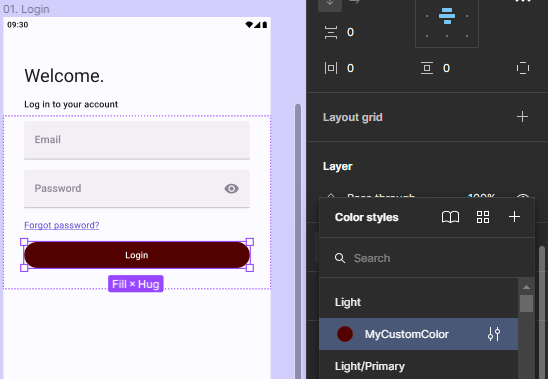The width and height of the screenshot is (548, 379).
Task: Click the Login button on canvas
Action: click(137, 255)
